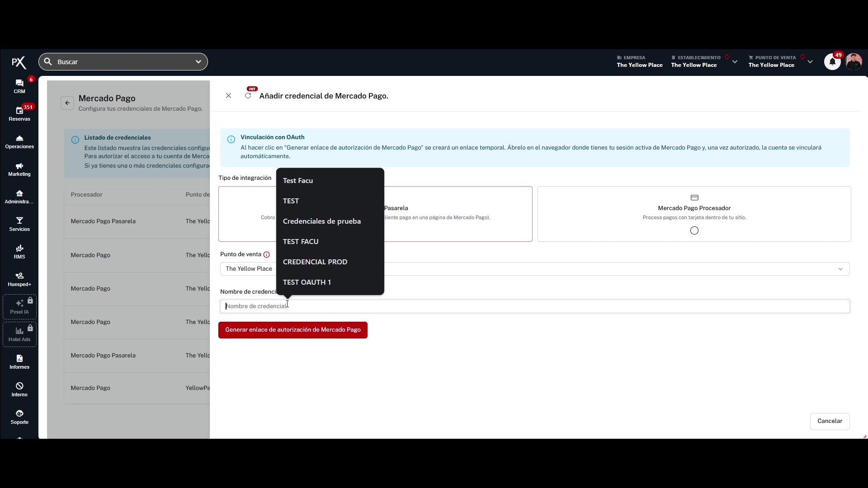Open Huesped+ in the sidebar
The image size is (868, 488).
point(19,279)
